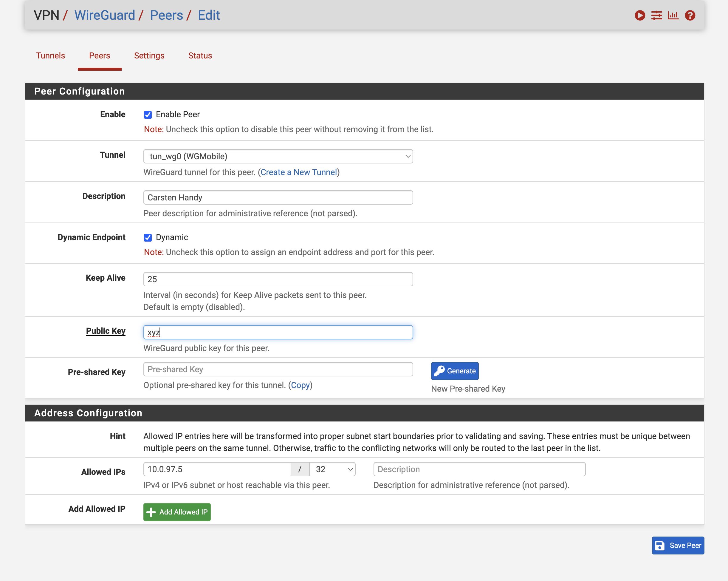Open the Status tab
728x581 pixels.
click(x=200, y=56)
